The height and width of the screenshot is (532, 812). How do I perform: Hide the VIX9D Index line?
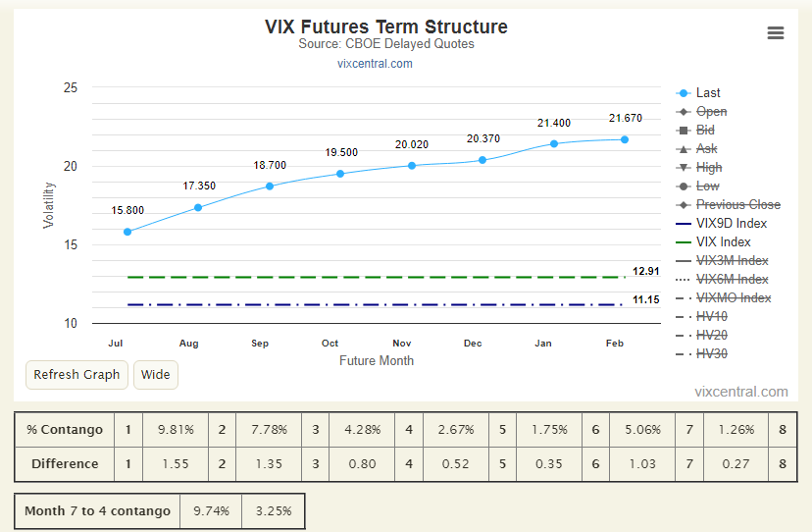coord(722,224)
